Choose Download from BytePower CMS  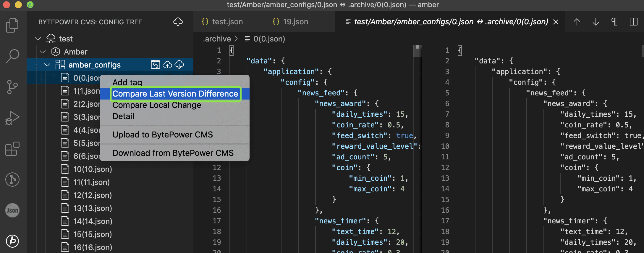pos(174,153)
